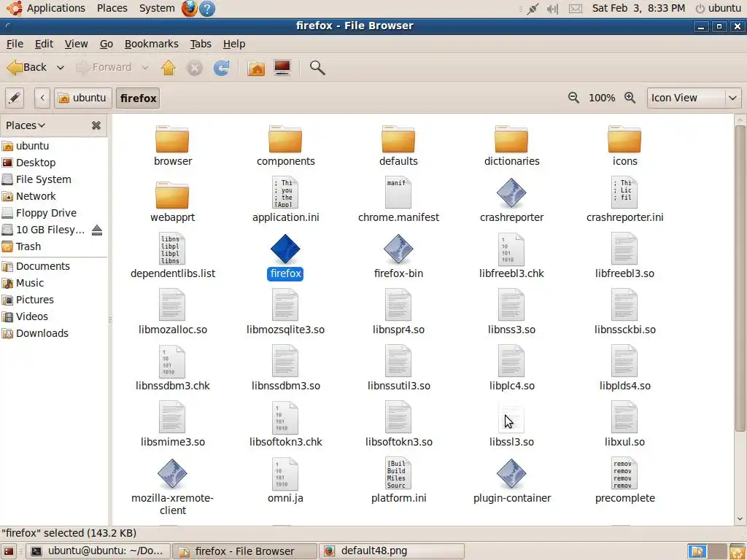Open the File menu
The width and height of the screenshot is (747, 560).
pos(15,44)
